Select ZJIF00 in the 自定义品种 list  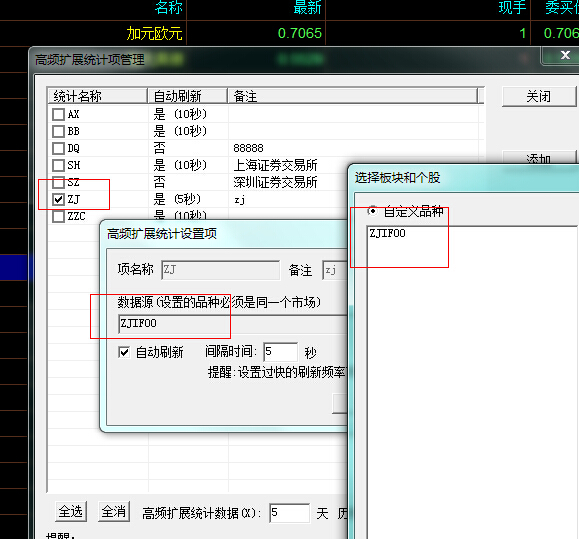[387, 233]
